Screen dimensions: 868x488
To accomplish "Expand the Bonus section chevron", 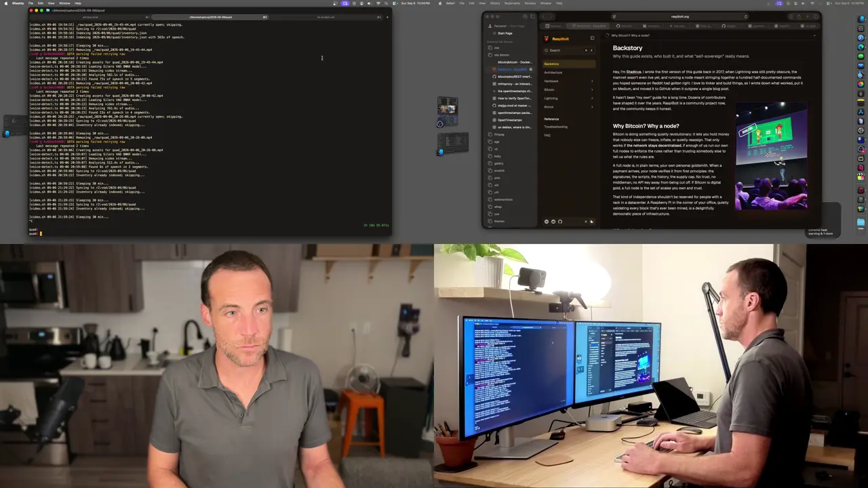I will [592, 107].
